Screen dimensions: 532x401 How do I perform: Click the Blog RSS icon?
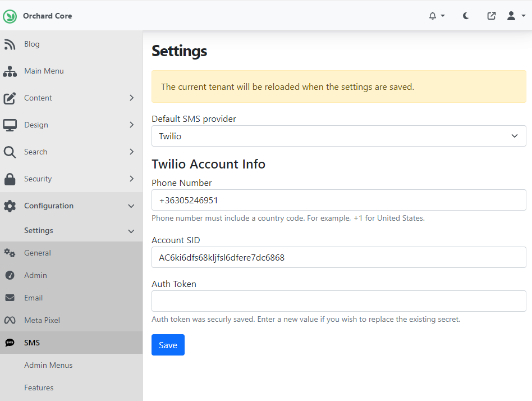point(10,44)
